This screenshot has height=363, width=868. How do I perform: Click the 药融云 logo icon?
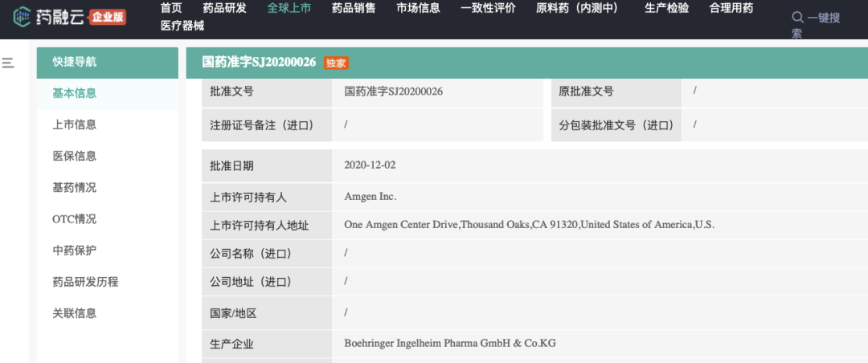pos(22,17)
